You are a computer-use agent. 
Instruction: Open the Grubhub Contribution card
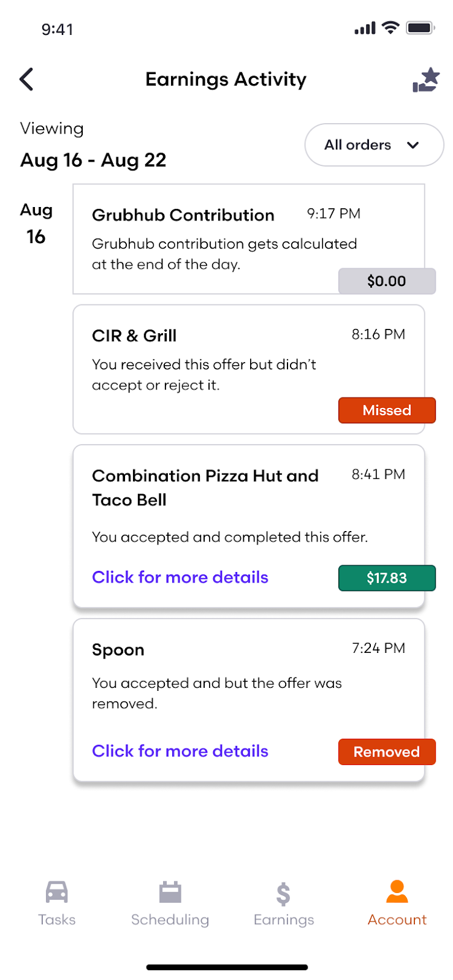249,239
